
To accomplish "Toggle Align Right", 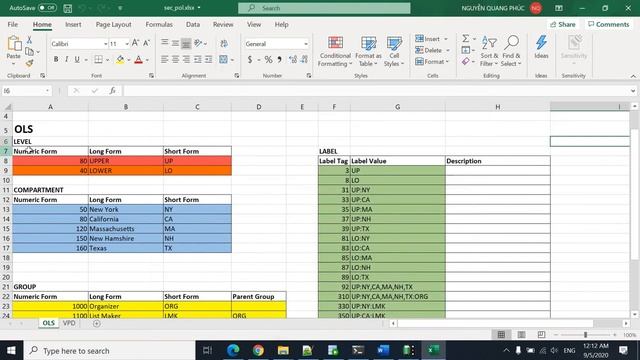I will pyautogui.click(x=186, y=60).
